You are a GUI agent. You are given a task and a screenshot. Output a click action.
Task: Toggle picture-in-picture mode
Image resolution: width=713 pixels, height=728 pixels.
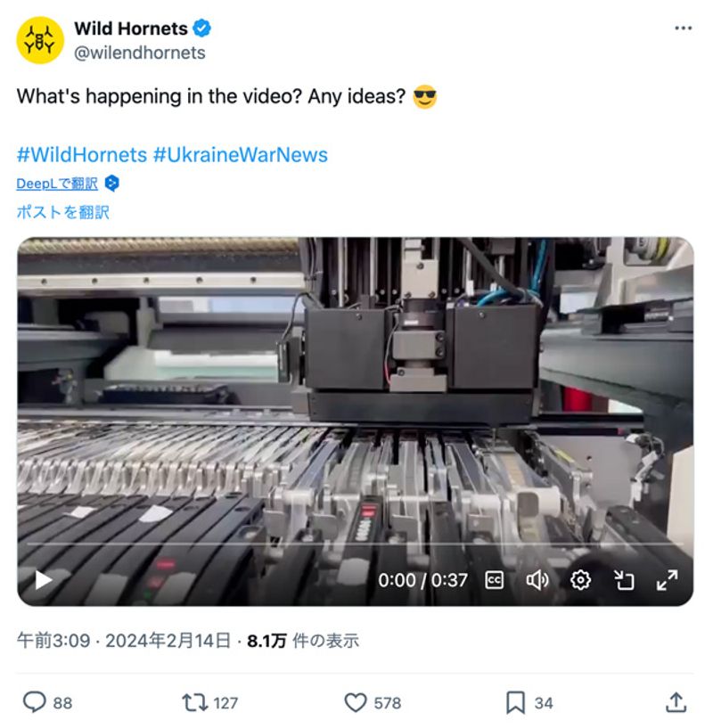click(x=624, y=580)
